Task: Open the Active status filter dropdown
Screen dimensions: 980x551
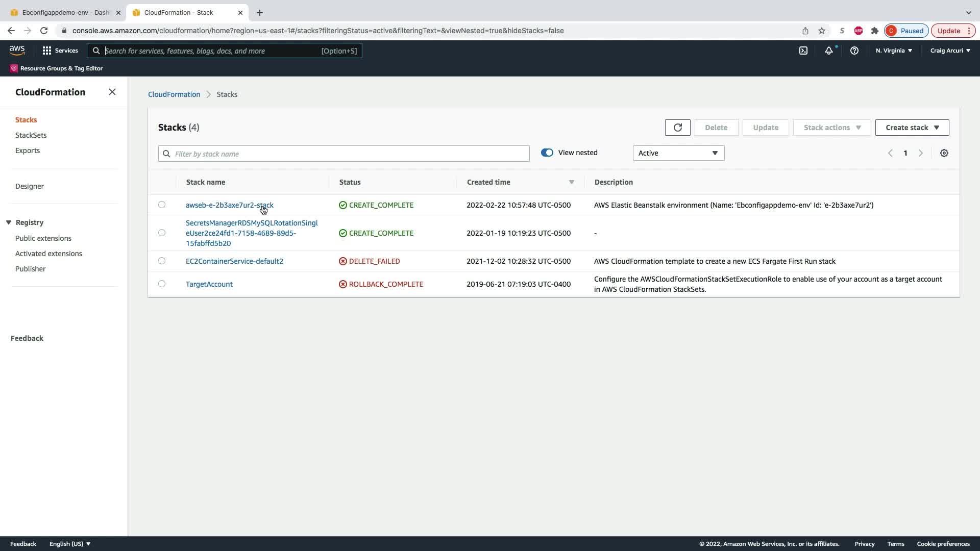Action: [678, 153]
